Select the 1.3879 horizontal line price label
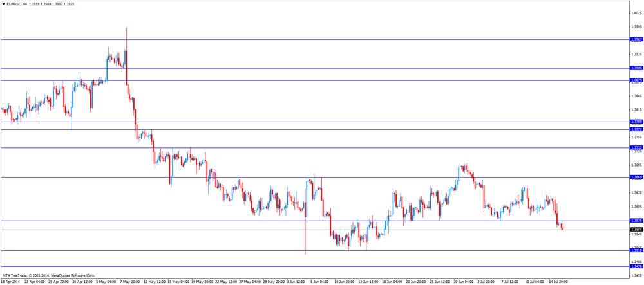 pos(637,81)
